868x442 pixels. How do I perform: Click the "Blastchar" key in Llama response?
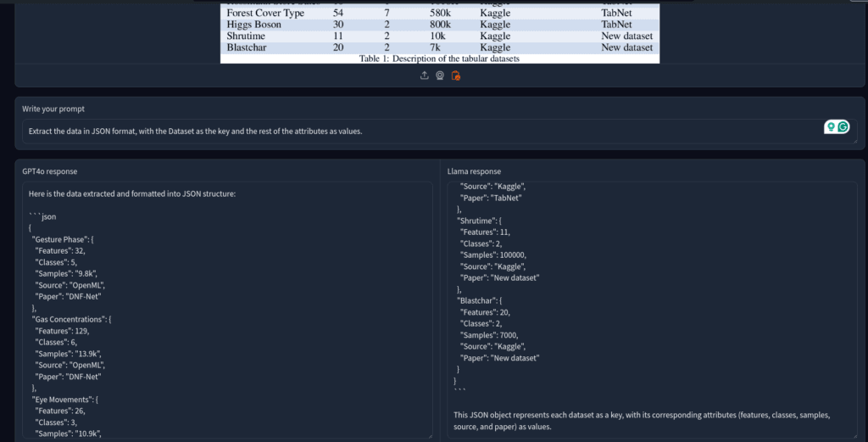tap(480, 301)
